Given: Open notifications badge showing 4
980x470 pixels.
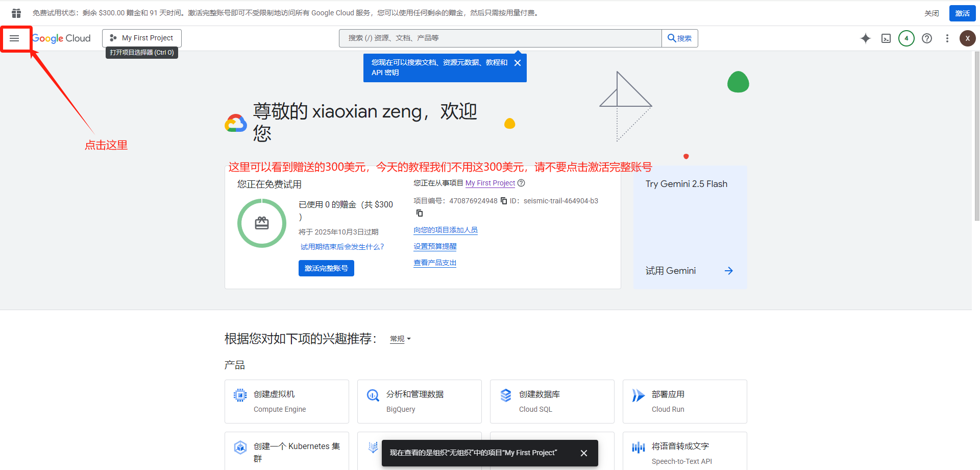Looking at the screenshot, I should 906,38.
